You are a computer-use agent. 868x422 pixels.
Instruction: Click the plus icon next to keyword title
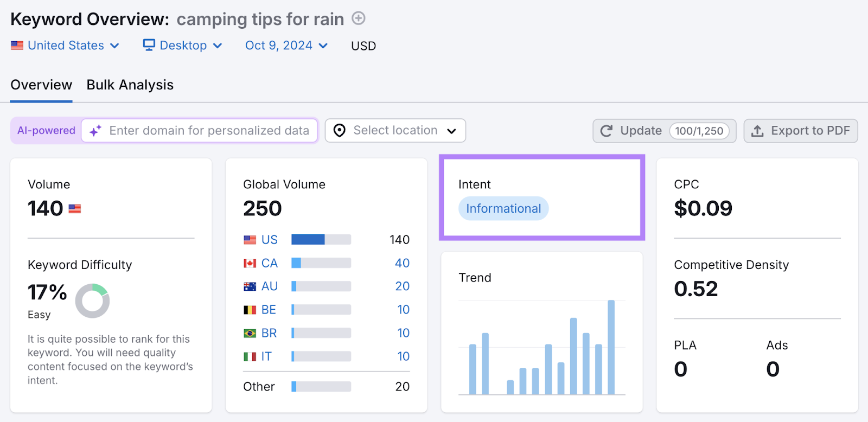(x=358, y=18)
